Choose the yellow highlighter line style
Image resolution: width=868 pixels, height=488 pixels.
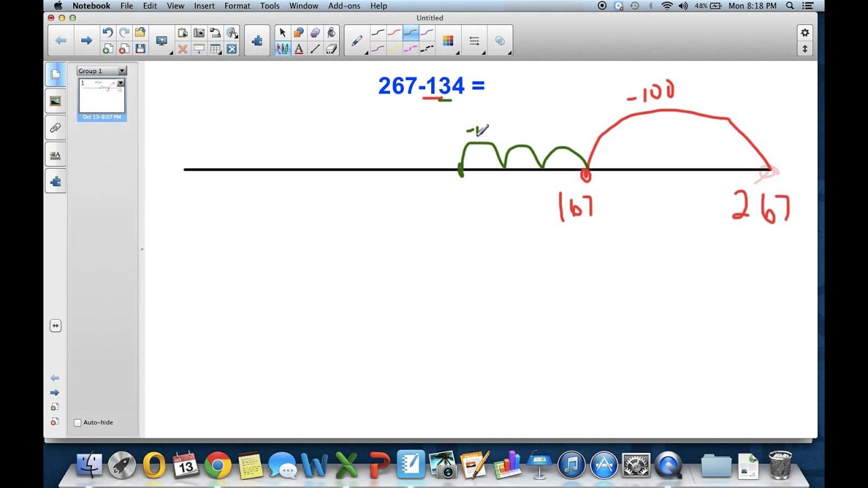pyautogui.click(x=394, y=49)
